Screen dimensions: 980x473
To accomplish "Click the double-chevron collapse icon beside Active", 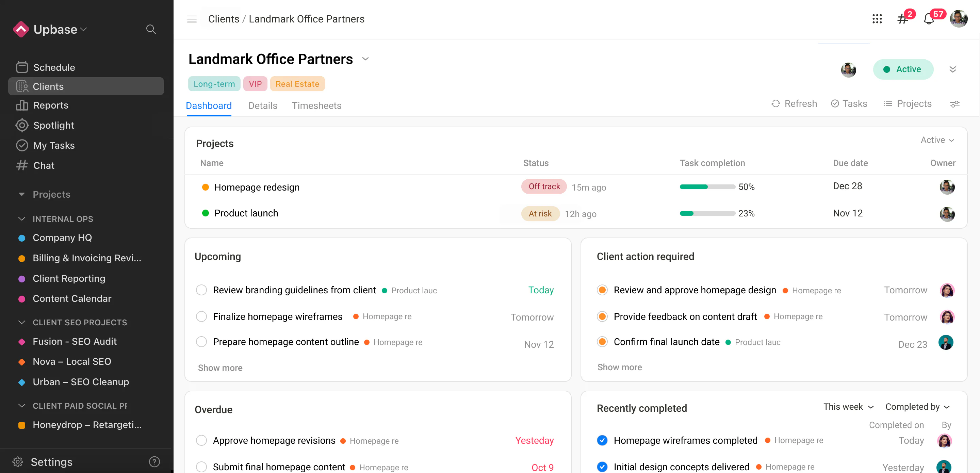I will point(952,69).
